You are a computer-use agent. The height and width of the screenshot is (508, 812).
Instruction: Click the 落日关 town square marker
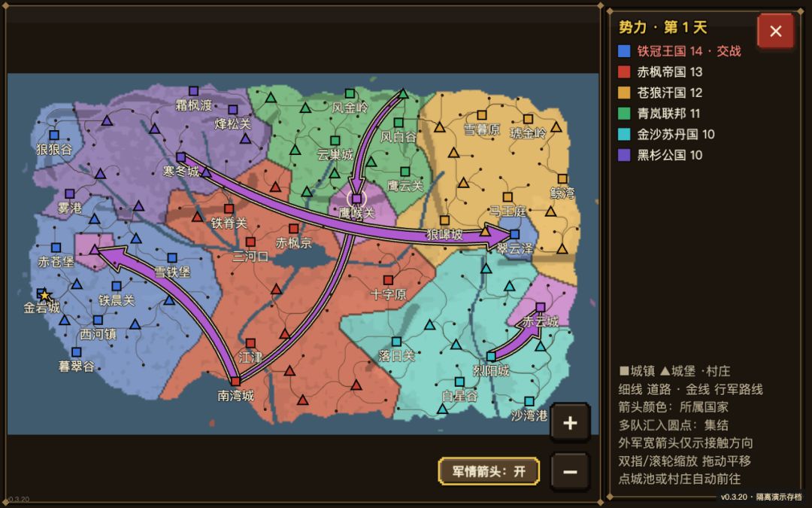click(396, 342)
